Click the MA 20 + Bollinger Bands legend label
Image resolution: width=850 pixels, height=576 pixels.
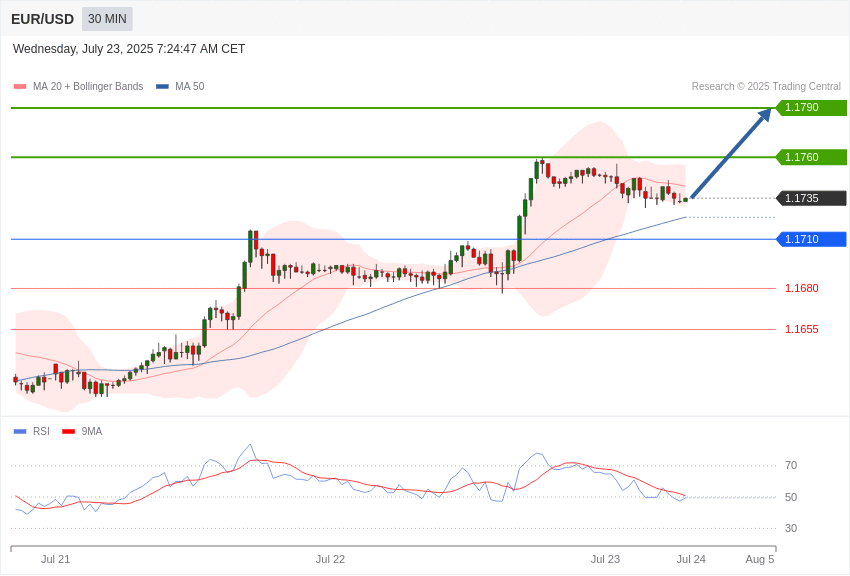pos(88,86)
